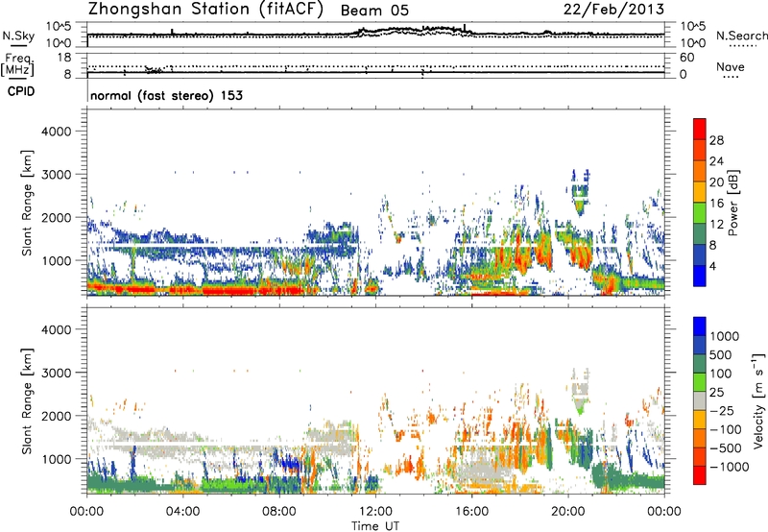This screenshot has height=532, width=768.
Task: Select the '4000' range tick of the power panel
Action: click(56, 132)
